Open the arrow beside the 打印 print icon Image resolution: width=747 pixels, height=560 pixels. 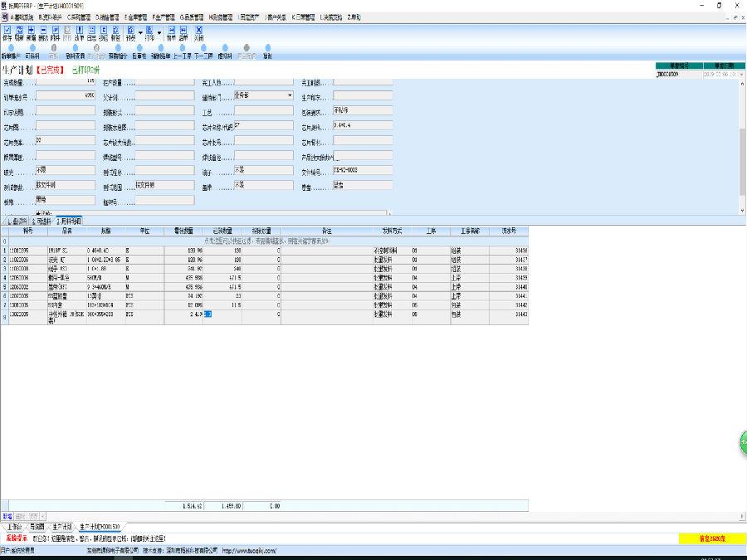[159, 33]
